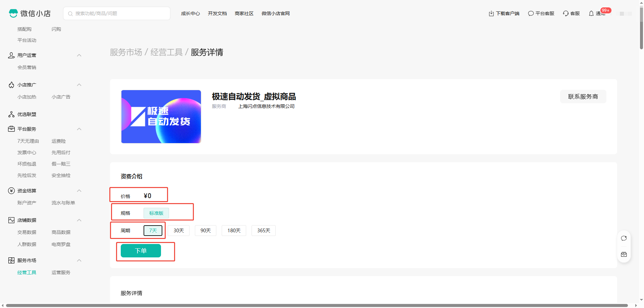Click the floating chat refresh icon
The height and width of the screenshot is (308, 644).
(x=624, y=238)
